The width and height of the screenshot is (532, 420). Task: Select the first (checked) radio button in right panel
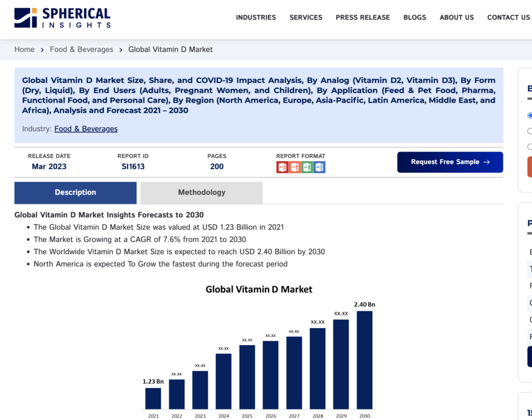(529, 115)
